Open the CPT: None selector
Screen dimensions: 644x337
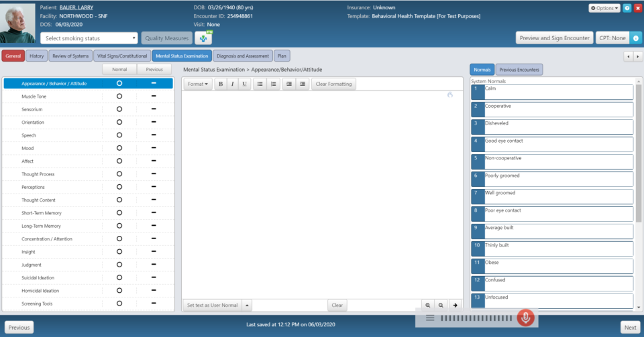click(612, 38)
